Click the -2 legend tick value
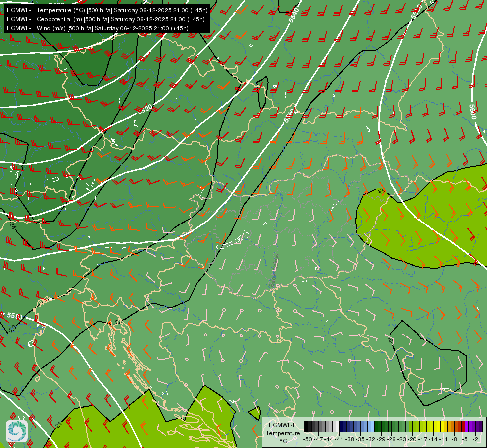Screen dimensions: 487x448 pos(475,439)
